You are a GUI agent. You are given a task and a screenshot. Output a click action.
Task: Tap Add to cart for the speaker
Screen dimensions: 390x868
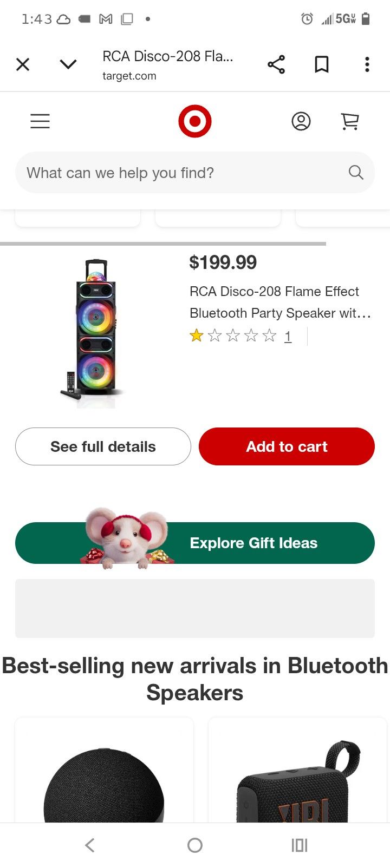tap(287, 446)
